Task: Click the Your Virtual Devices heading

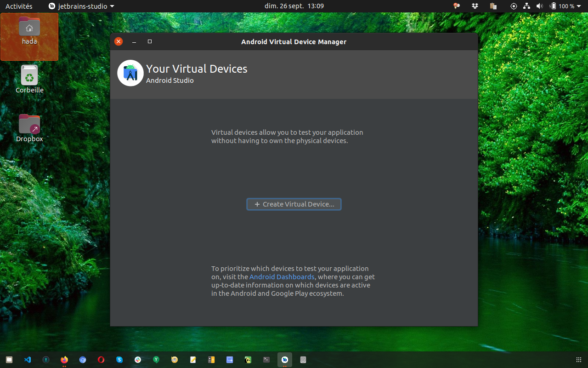Action: [197, 69]
